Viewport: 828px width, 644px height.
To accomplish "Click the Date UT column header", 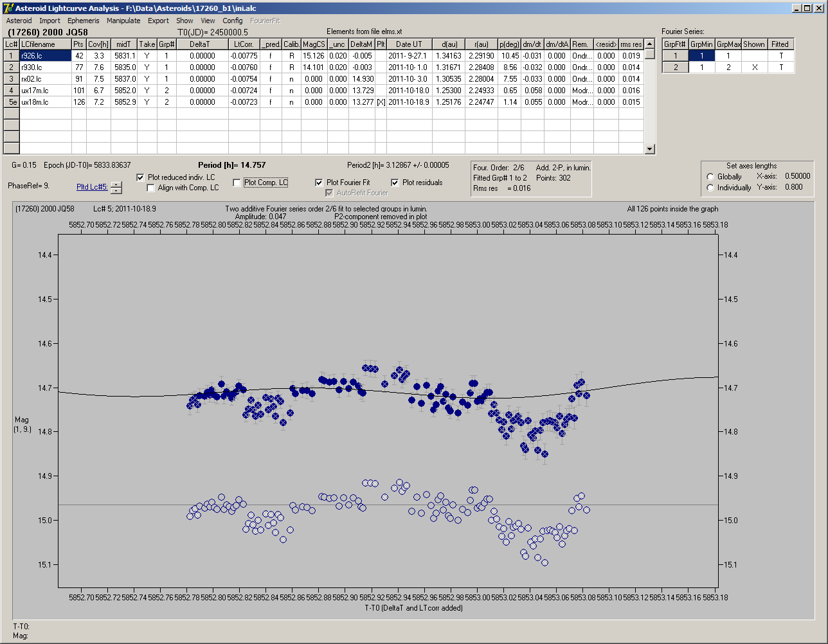I will (x=409, y=44).
